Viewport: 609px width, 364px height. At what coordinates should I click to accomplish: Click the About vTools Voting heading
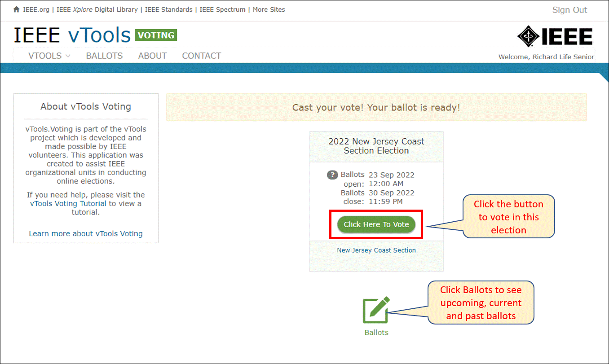pyautogui.click(x=86, y=106)
